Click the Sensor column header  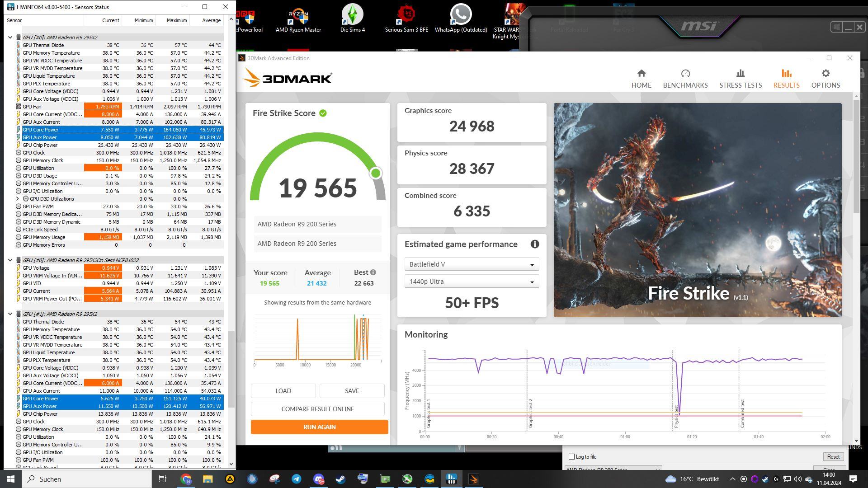[x=44, y=20]
